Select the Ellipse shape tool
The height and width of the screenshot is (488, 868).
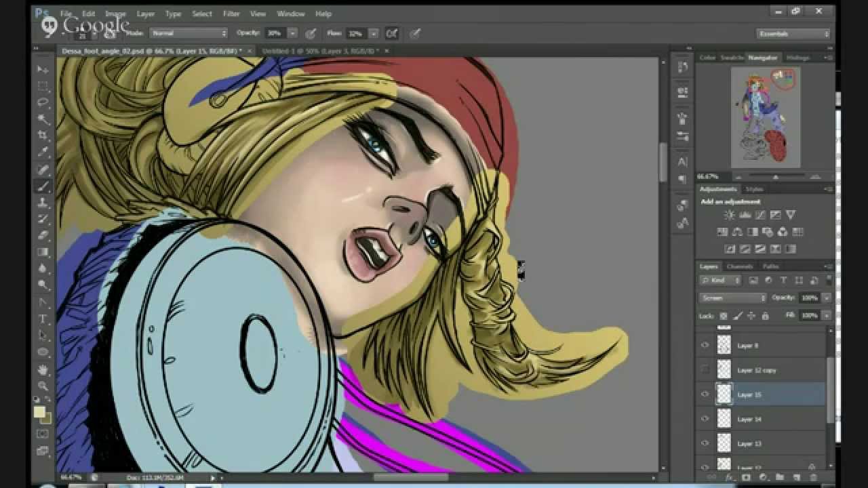pos(43,352)
